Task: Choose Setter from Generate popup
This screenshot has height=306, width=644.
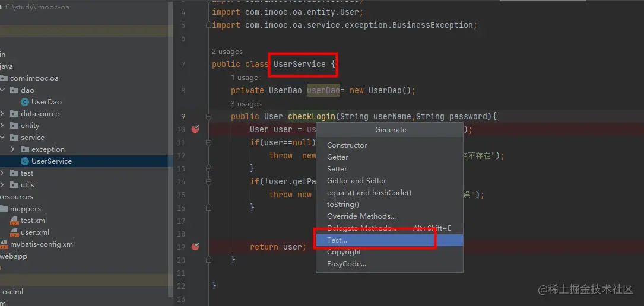Action: click(337, 169)
